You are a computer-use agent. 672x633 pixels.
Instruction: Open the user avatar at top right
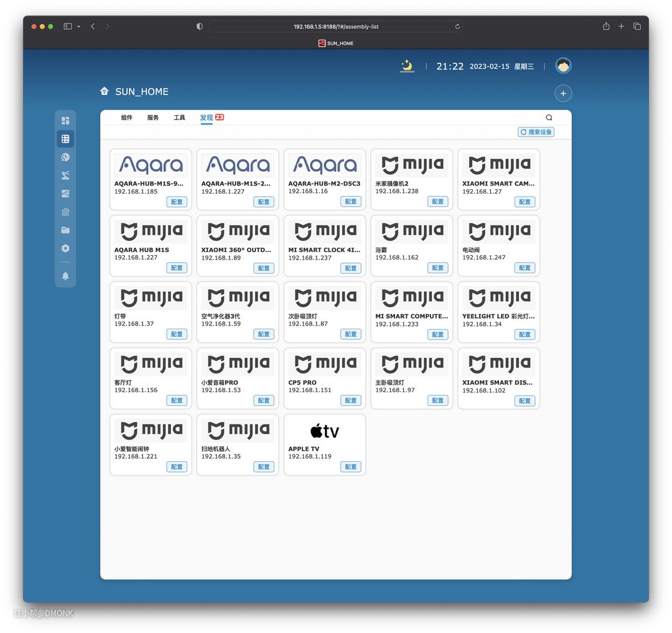tap(563, 66)
